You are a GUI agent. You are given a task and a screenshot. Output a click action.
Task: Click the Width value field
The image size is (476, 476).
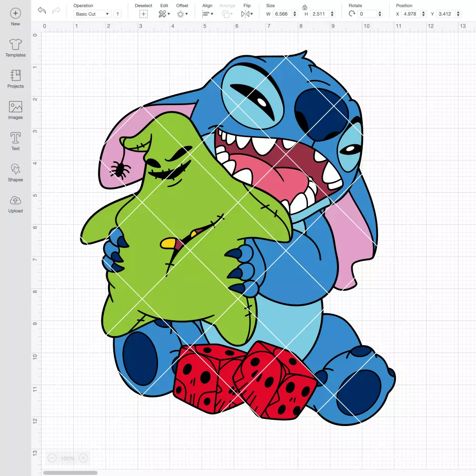coord(282,14)
